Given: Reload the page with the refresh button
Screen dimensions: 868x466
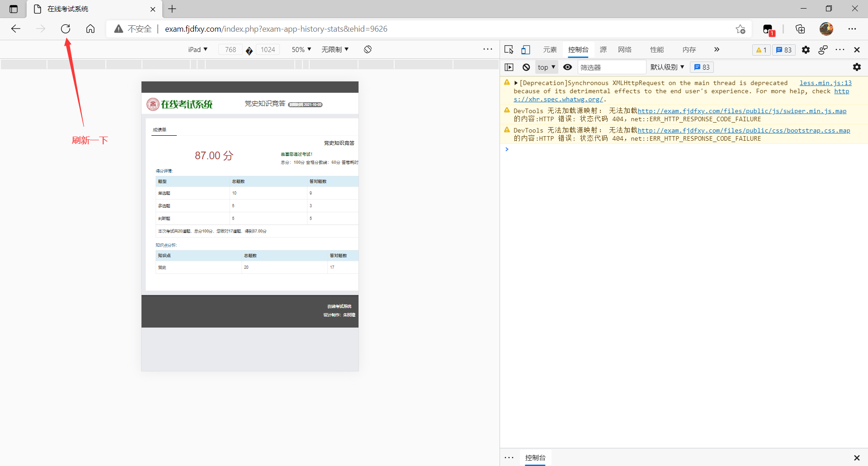Looking at the screenshot, I should 66,29.
